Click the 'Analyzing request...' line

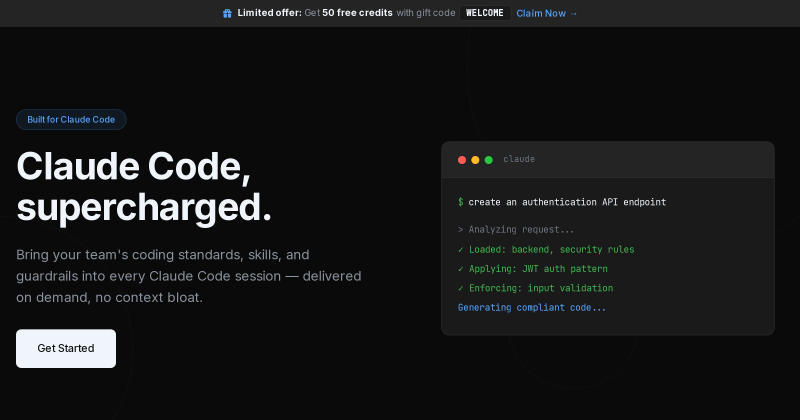[x=516, y=230]
